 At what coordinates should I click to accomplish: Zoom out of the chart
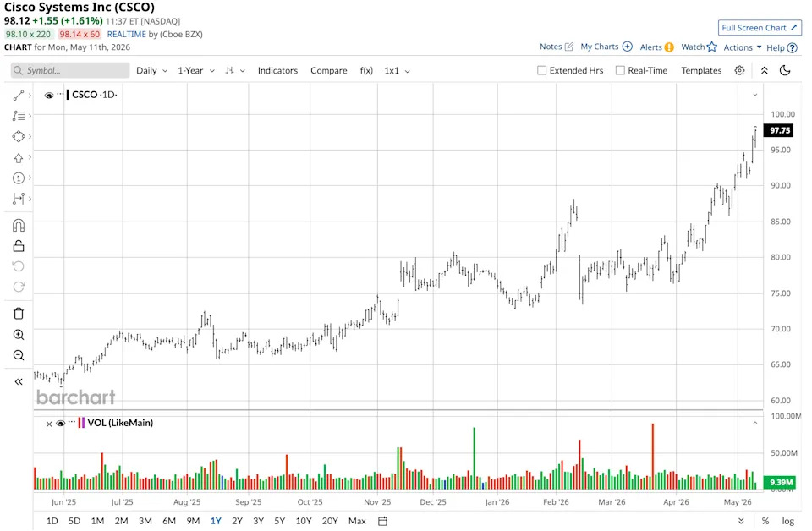(19, 356)
